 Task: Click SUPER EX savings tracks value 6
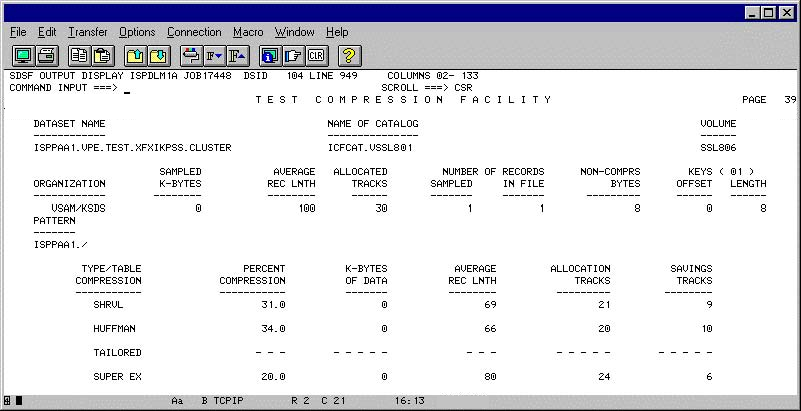(x=709, y=377)
